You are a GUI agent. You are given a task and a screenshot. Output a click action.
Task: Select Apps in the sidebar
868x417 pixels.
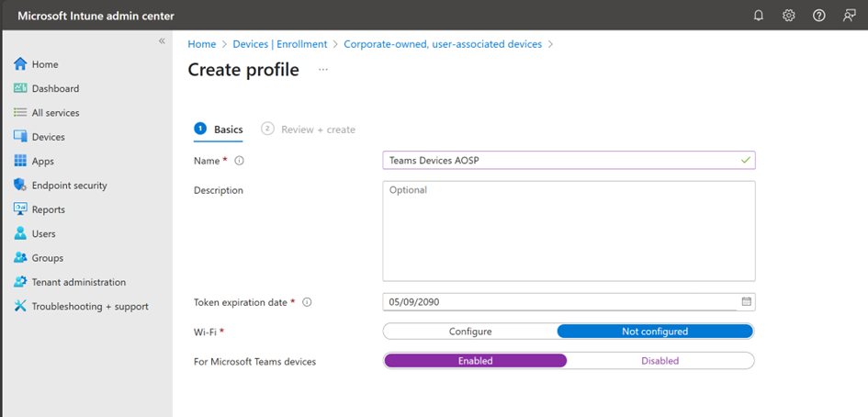pos(42,161)
